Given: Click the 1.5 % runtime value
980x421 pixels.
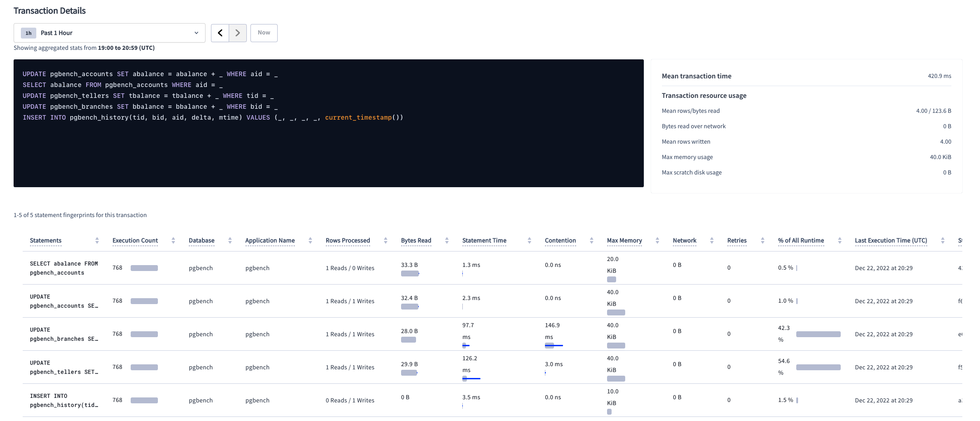Looking at the screenshot, I should pos(785,400).
